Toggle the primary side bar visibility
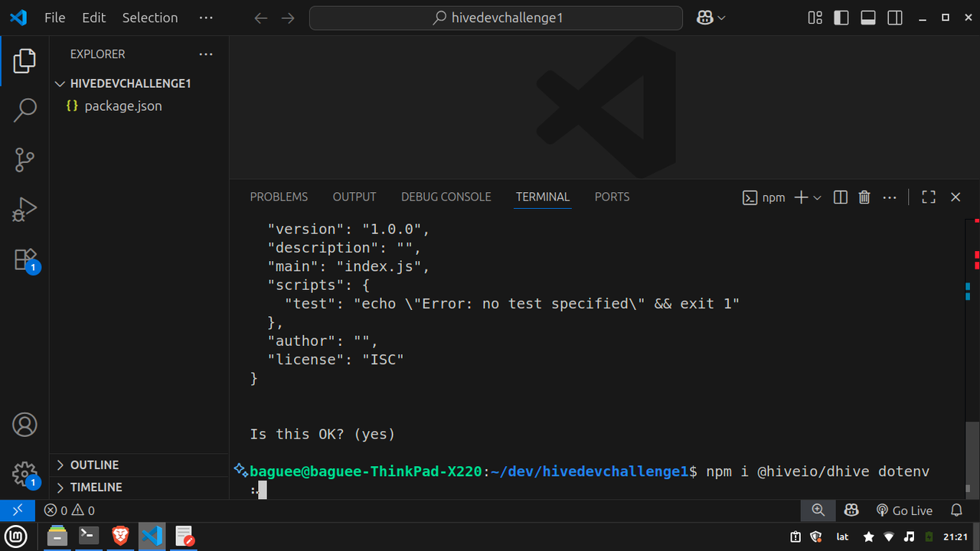Screen dimensions: 980x551 click(x=841, y=18)
